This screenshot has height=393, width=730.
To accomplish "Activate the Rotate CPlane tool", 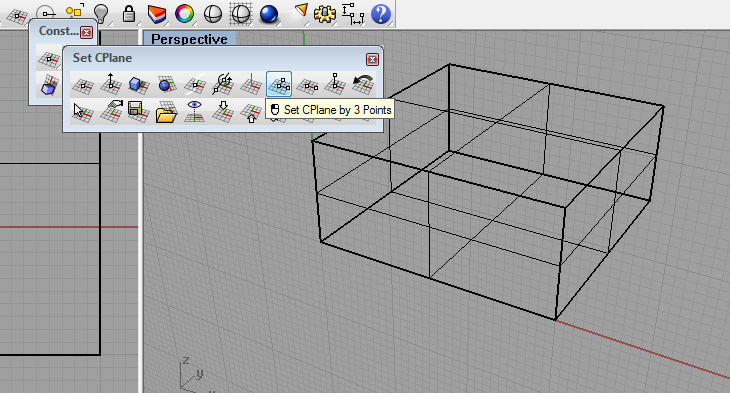I will coord(223,84).
